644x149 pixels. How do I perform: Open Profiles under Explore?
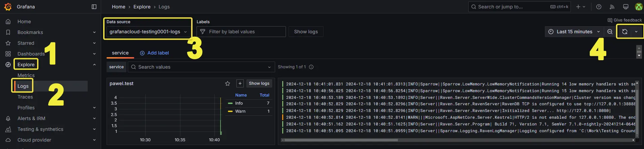click(26, 108)
